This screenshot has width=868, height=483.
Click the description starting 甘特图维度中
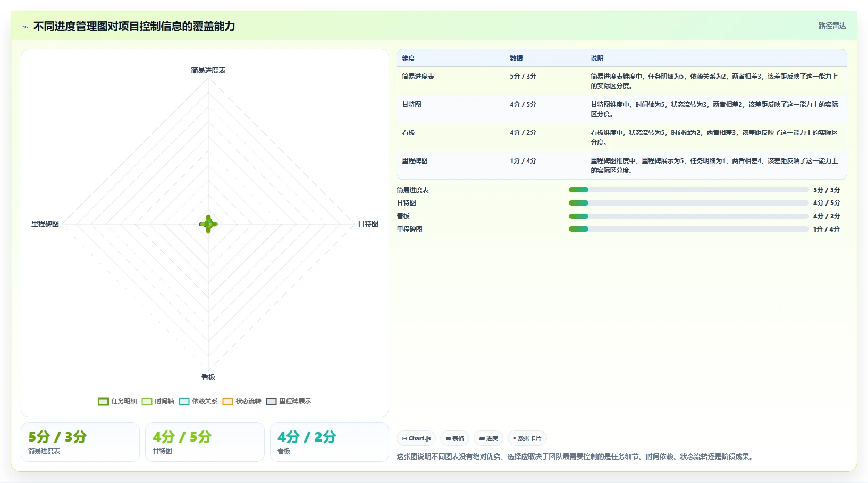[x=714, y=109]
